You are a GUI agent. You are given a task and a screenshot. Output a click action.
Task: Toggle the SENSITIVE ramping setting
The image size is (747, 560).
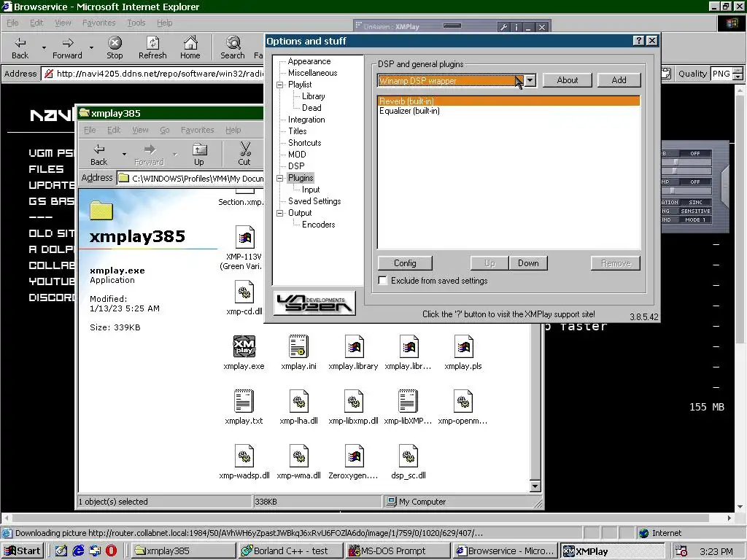pos(695,211)
